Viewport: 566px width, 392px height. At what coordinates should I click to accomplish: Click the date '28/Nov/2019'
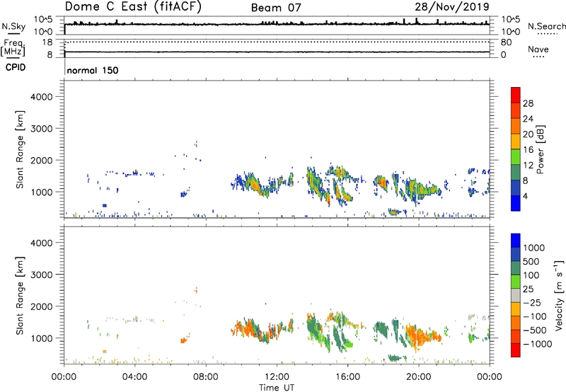point(452,7)
